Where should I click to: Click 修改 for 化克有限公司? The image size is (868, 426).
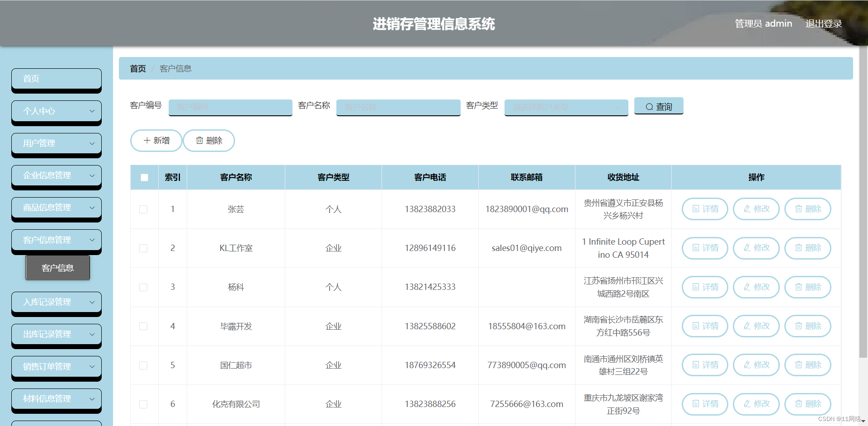point(756,404)
